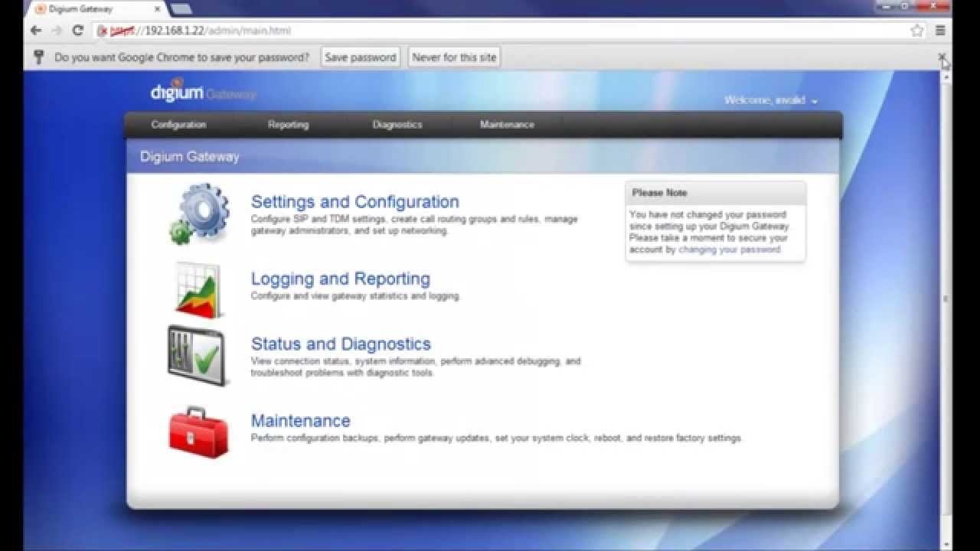Click the checkmark panel icon for Status and Diagnostics
The image size is (980, 551).
click(198, 356)
